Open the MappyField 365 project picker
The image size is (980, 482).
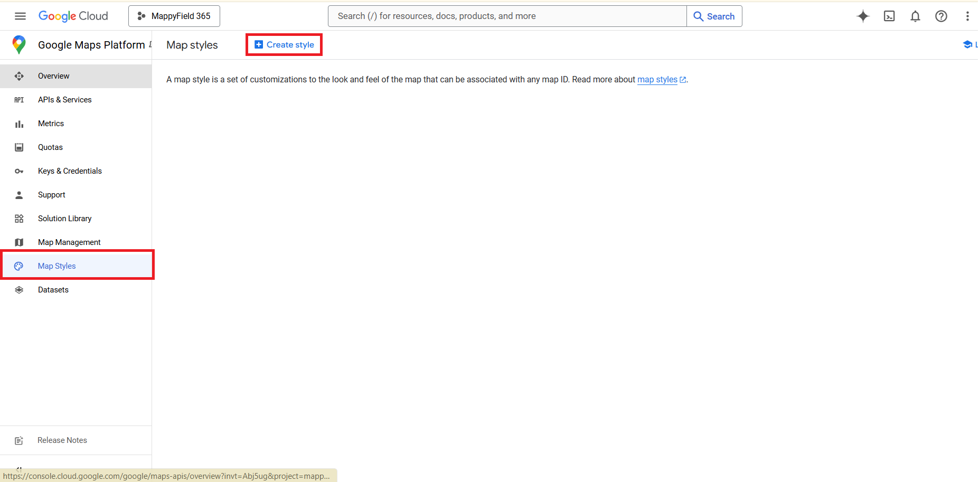click(x=174, y=16)
